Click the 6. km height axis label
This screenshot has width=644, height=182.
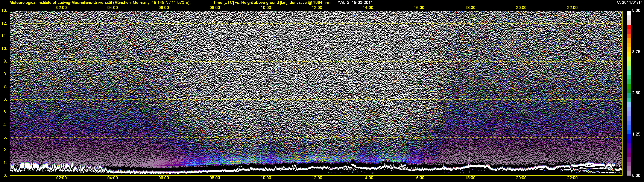(5, 99)
